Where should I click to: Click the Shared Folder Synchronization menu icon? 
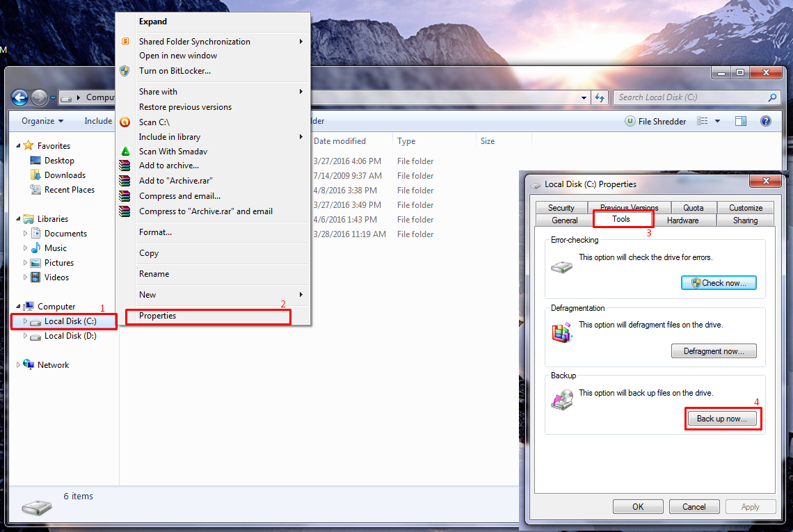(125, 42)
